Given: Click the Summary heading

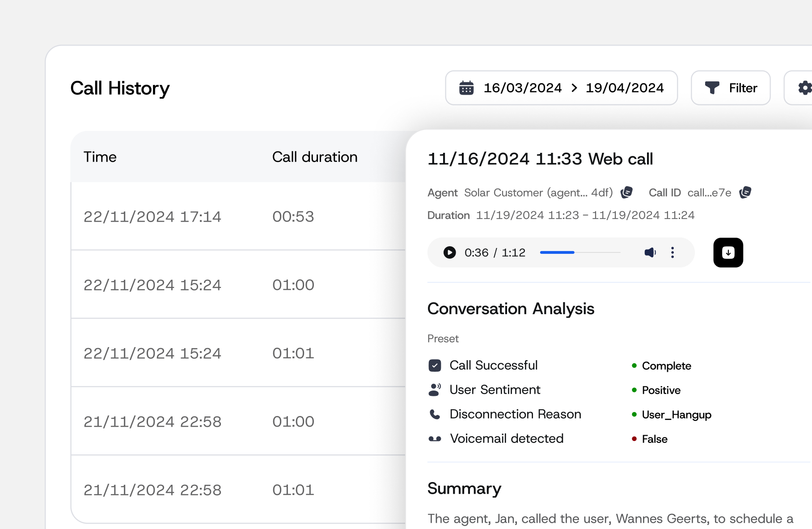Looking at the screenshot, I should click(x=464, y=488).
